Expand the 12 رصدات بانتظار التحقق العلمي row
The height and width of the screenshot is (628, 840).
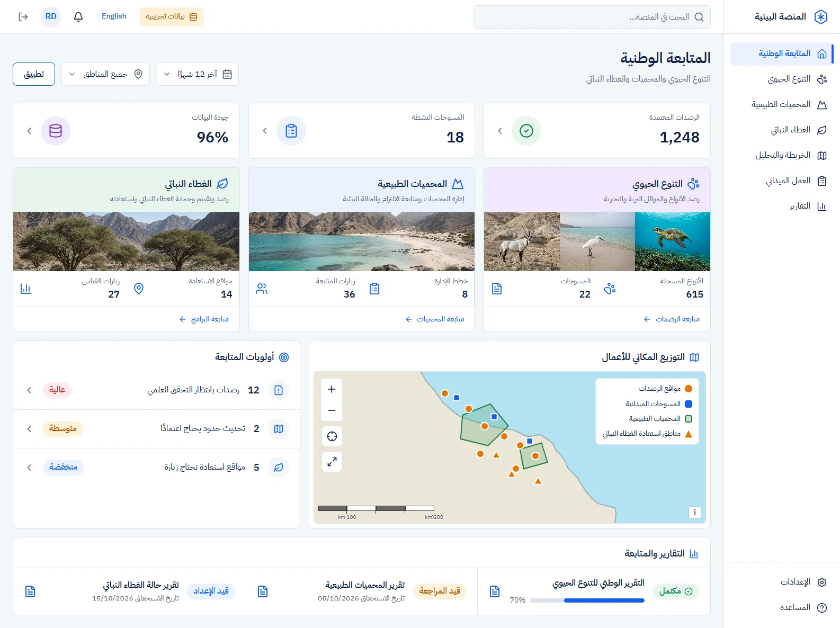(156, 390)
